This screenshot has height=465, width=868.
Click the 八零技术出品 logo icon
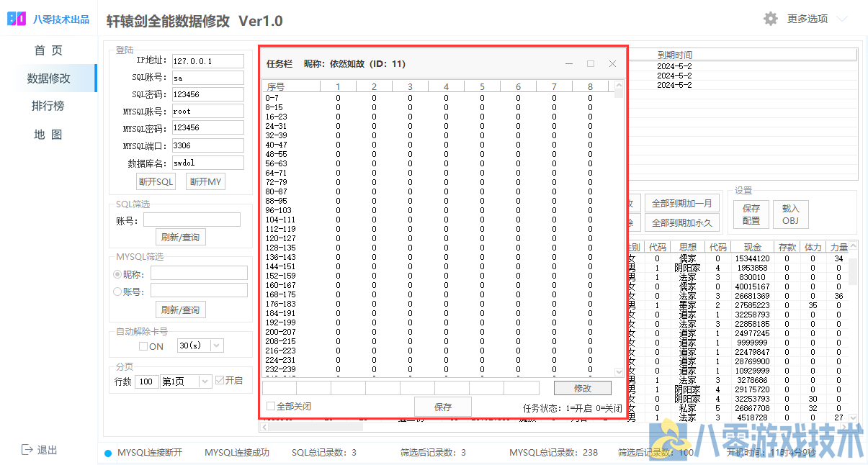pyautogui.click(x=17, y=19)
